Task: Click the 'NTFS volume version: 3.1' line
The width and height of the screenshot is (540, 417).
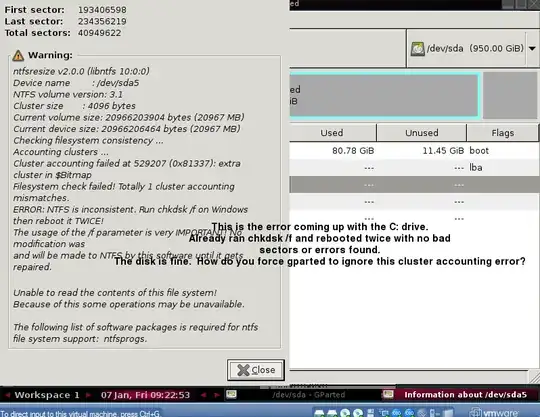Action: pos(68,94)
